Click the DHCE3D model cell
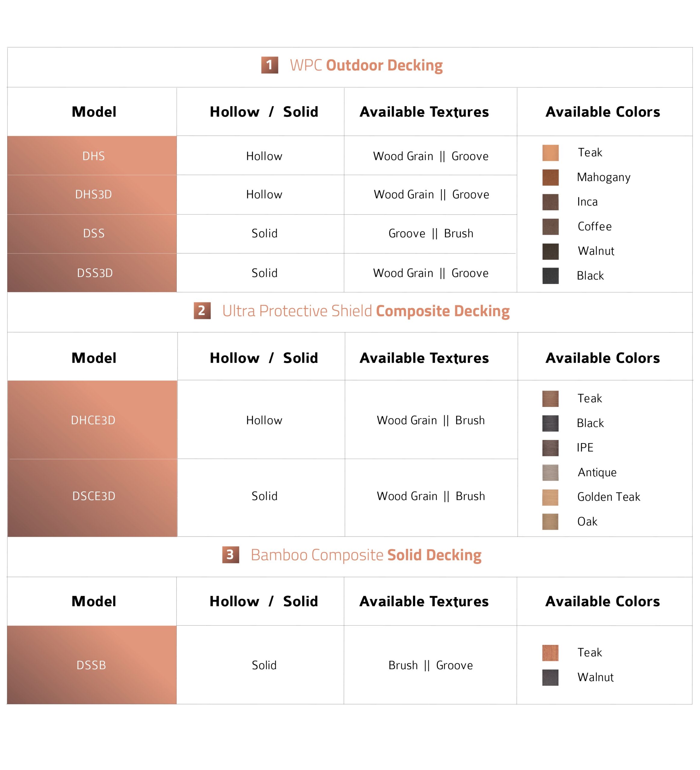This screenshot has height=770, width=700. pos(92,420)
